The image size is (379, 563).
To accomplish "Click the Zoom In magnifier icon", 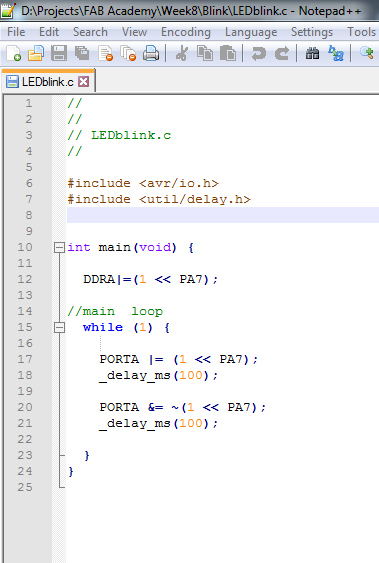I will click(x=367, y=53).
